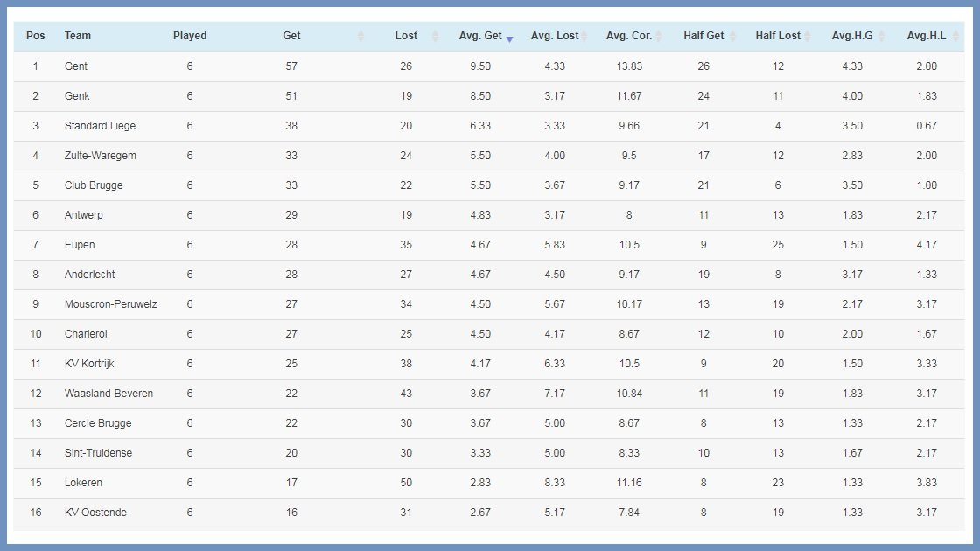Click Gent's Avg. Cor. value 13.83
980x551 pixels.
(629, 66)
